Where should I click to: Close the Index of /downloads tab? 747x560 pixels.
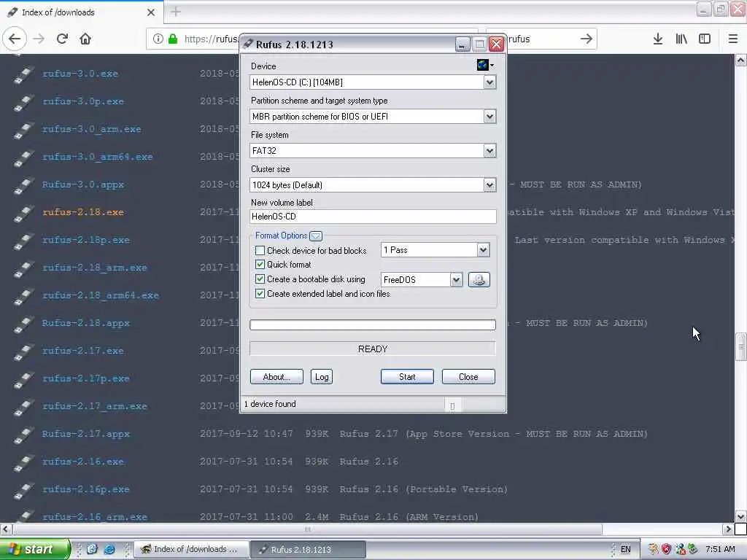click(151, 12)
